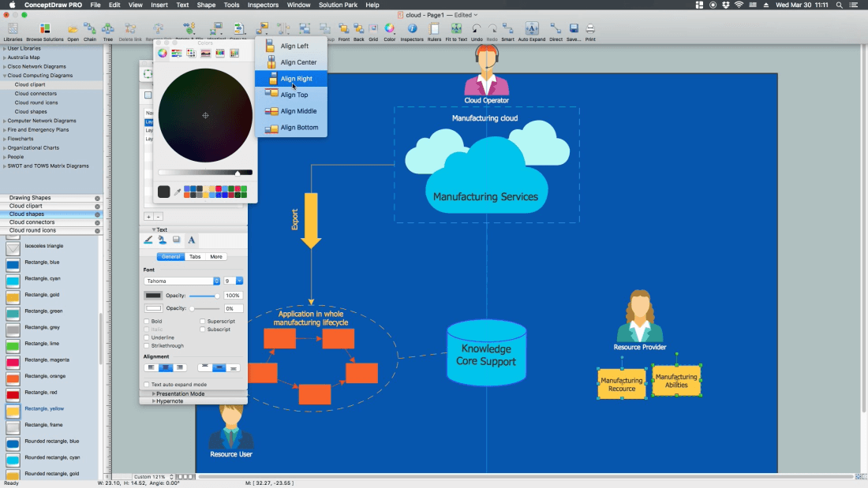The height and width of the screenshot is (488, 868).
Task: Click the Fit to Text icon
Action: [456, 30]
